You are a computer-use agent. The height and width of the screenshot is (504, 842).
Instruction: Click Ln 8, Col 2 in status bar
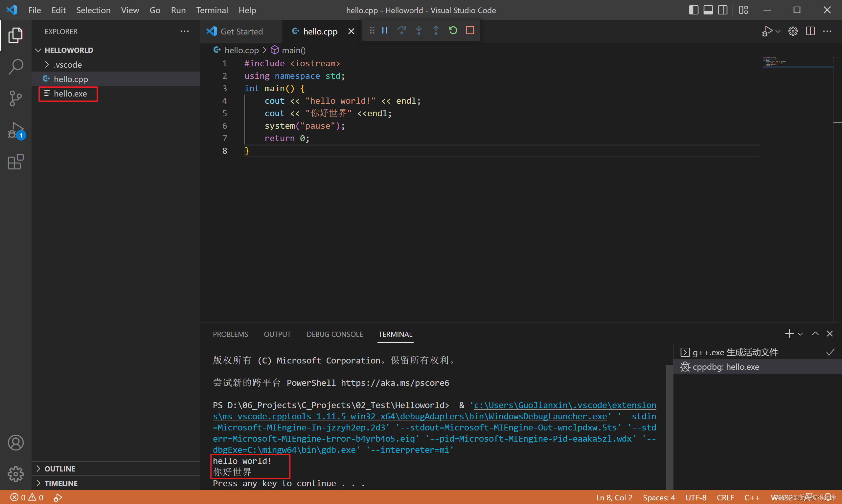pyautogui.click(x=614, y=497)
